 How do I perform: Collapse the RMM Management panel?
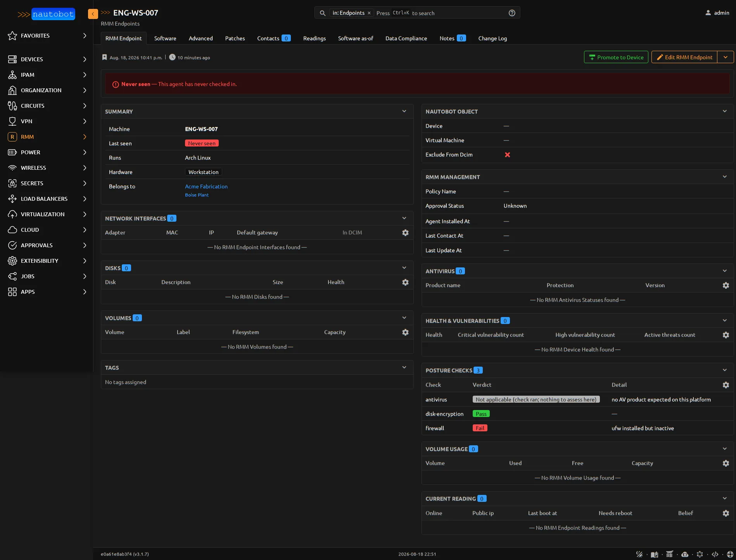[x=725, y=177]
